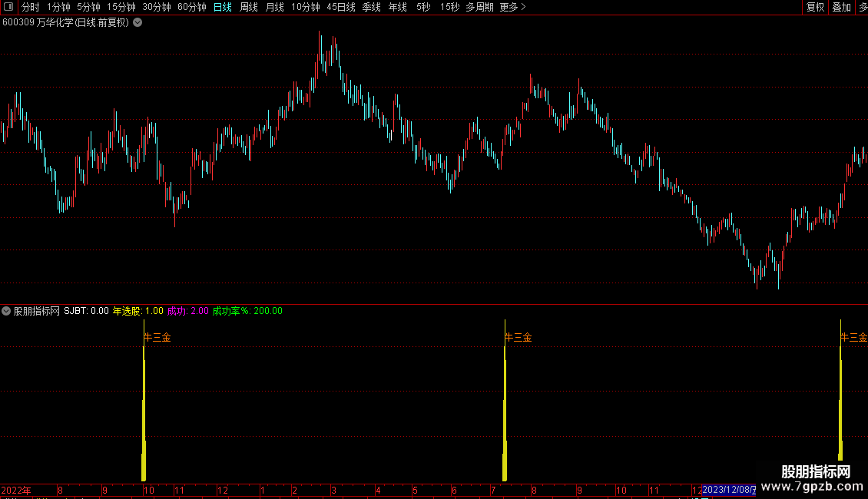Image resolution: width=868 pixels, height=499 pixels.
Task: Select the 30分钟 period tab
Action: pyautogui.click(x=157, y=7)
